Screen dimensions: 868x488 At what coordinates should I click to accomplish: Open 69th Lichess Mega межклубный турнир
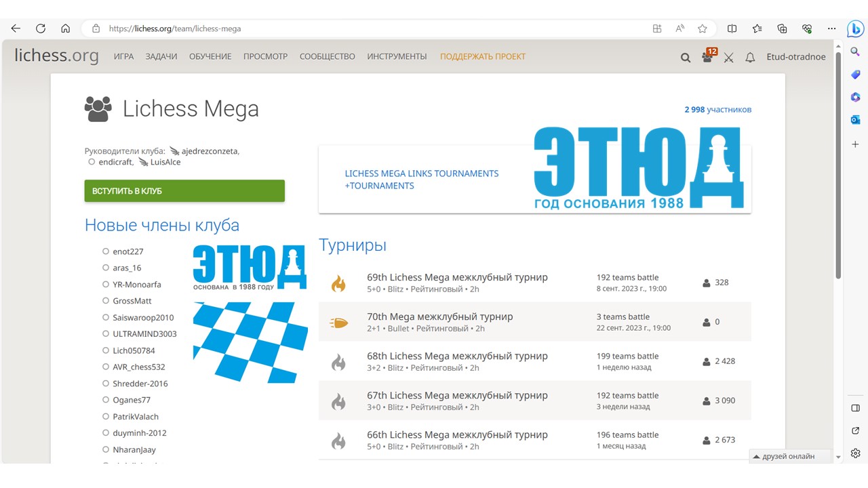click(457, 277)
